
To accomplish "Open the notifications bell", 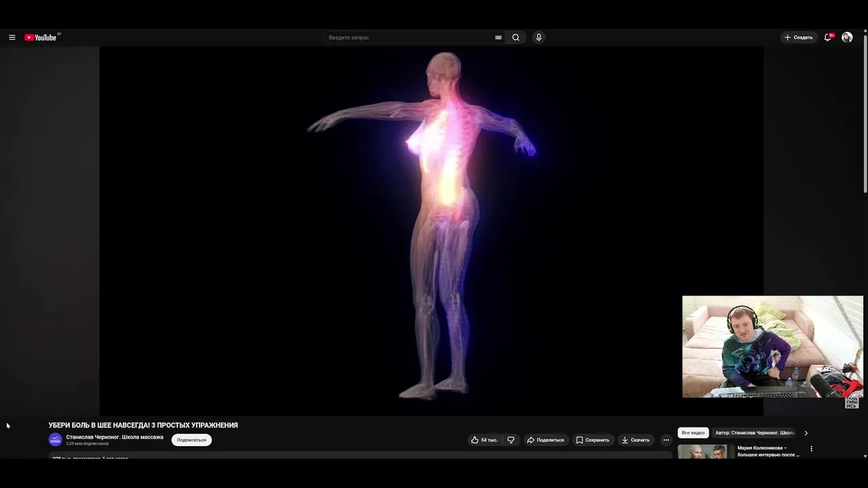I will [828, 37].
